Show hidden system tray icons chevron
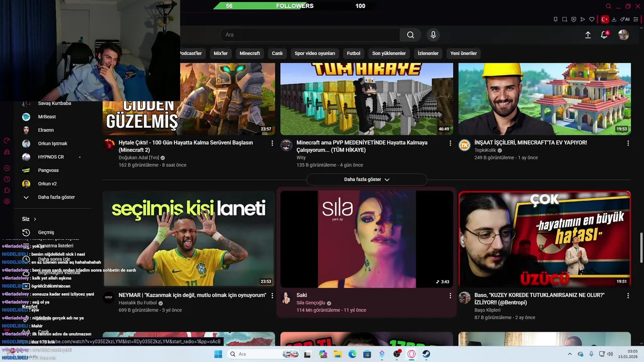 (570, 354)
